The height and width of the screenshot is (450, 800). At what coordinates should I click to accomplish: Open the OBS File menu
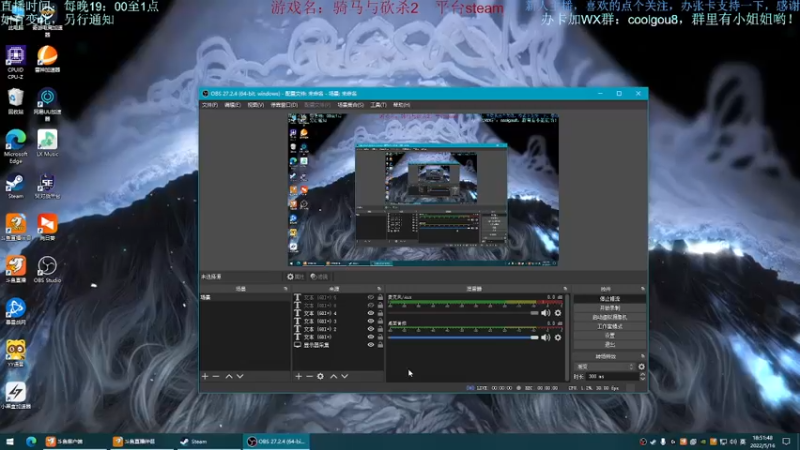pyautogui.click(x=210, y=105)
